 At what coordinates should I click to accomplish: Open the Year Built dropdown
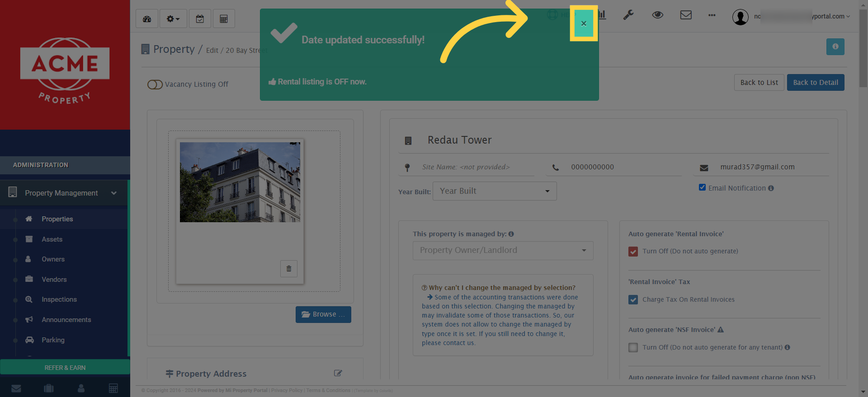495,191
